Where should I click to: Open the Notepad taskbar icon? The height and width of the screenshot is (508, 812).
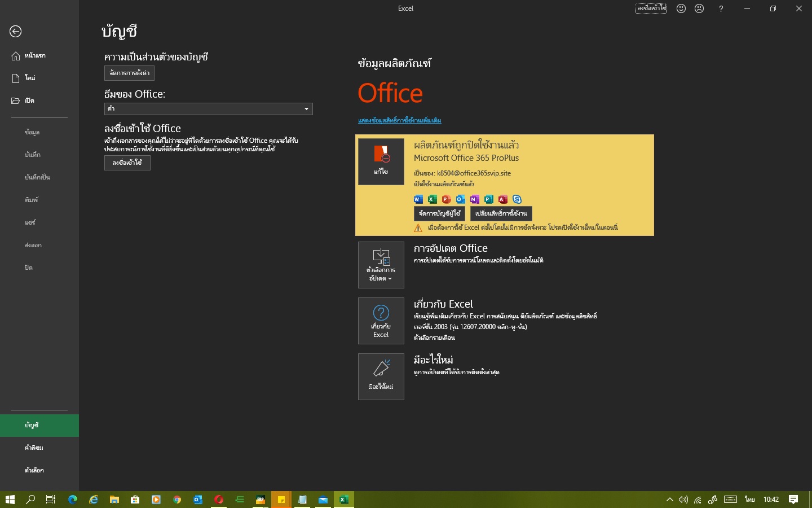tap(302, 500)
